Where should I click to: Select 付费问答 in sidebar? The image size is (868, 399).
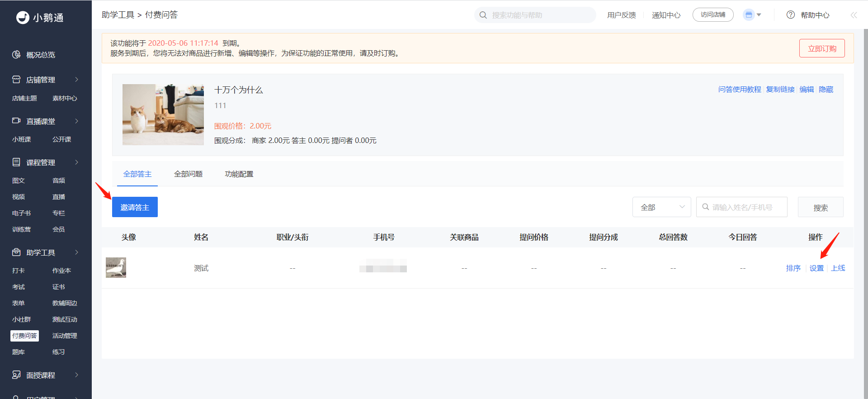(24, 336)
